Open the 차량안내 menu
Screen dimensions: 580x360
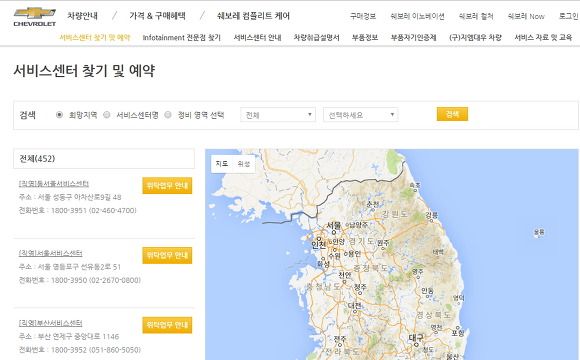click(x=82, y=16)
